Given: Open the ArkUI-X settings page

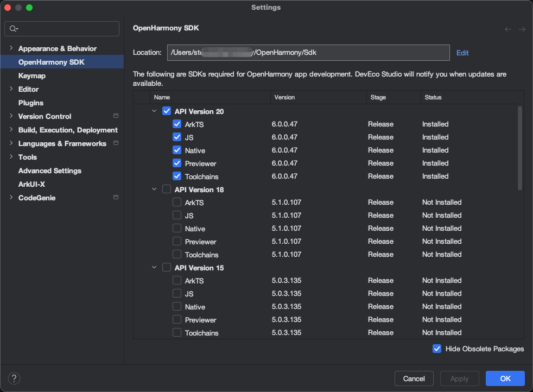Looking at the screenshot, I should coord(31,184).
